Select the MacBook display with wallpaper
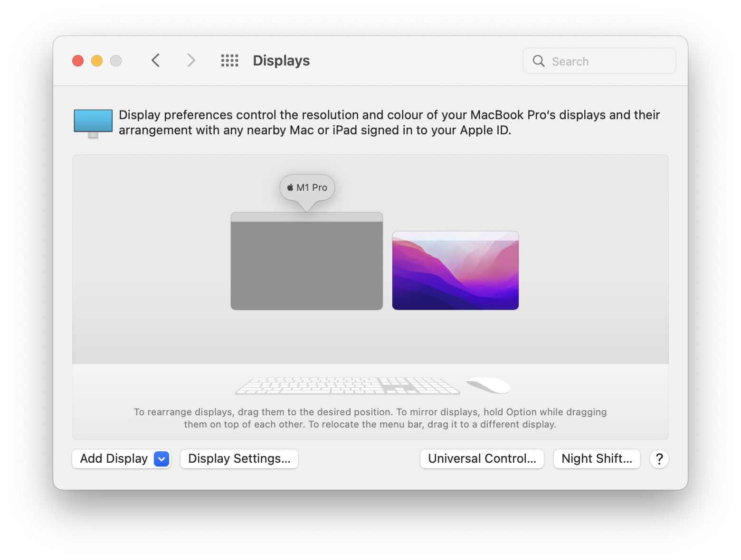Screen dimensions: 741x560 [455, 270]
